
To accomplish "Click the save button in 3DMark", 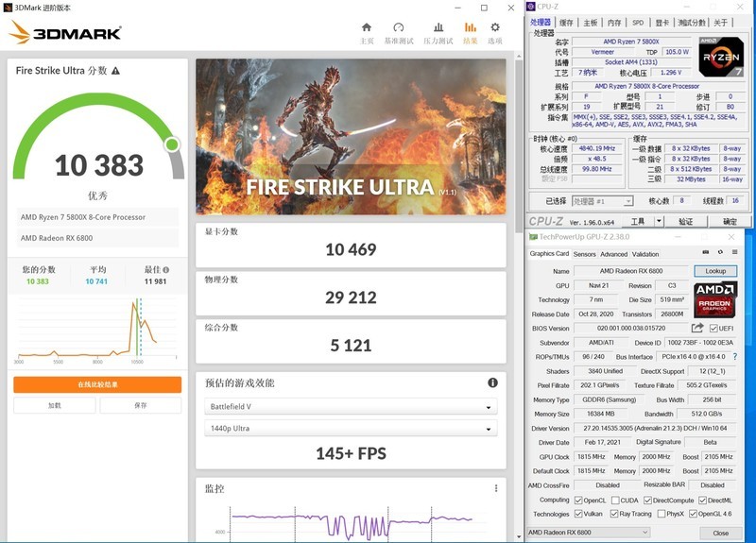I will click(x=140, y=405).
